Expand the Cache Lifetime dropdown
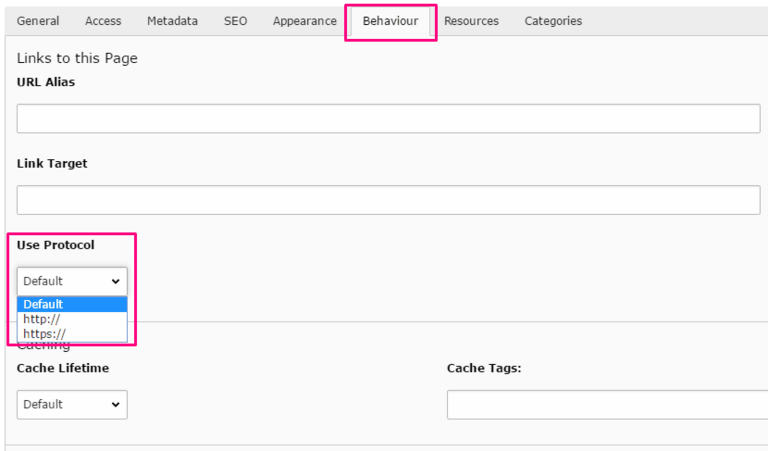Viewport: 768px width, 451px height. click(72, 404)
